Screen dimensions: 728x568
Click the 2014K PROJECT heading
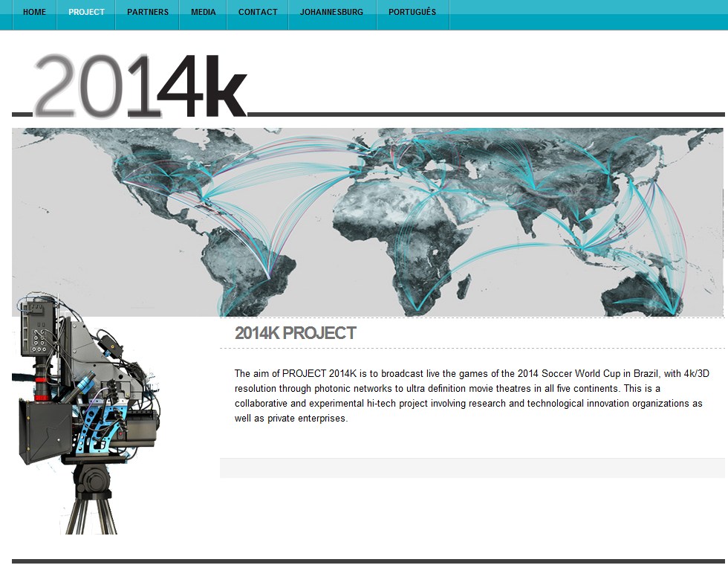pos(296,333)
